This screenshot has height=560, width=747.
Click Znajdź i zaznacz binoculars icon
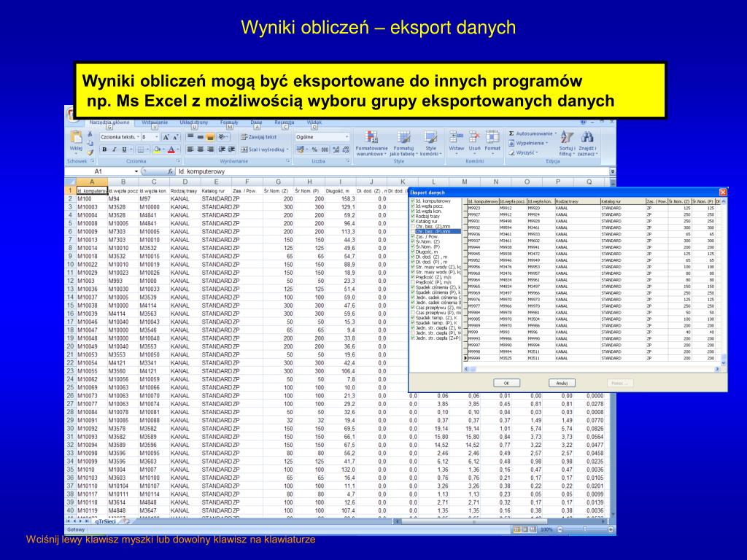(587, 138)
